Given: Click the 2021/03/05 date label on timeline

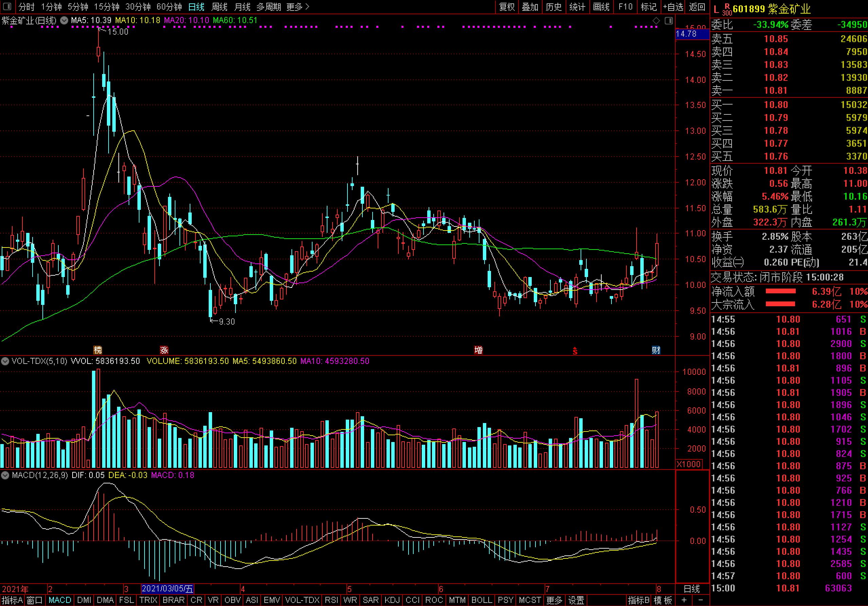Looking at the screenshot, I should [168, 589].
